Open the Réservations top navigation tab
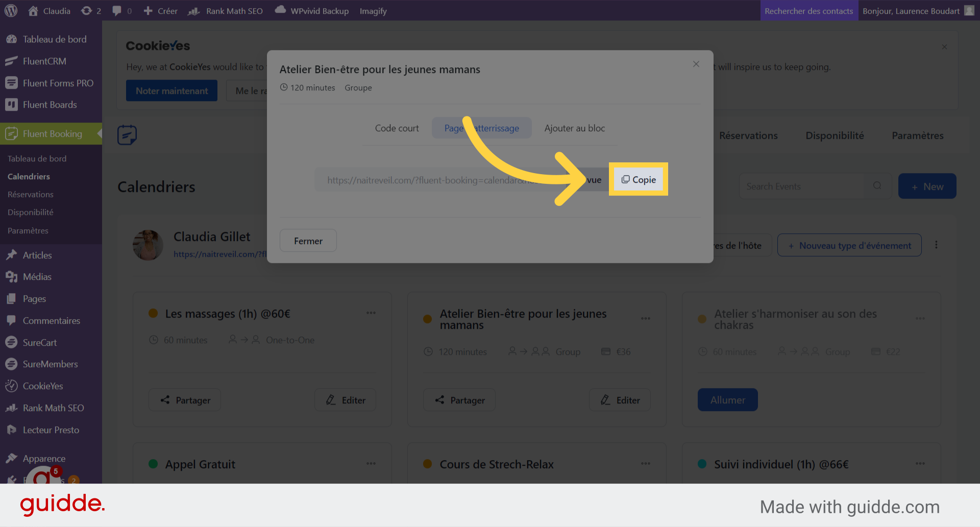This screenshot has height=527, width=980. click(x=748, y=135)
